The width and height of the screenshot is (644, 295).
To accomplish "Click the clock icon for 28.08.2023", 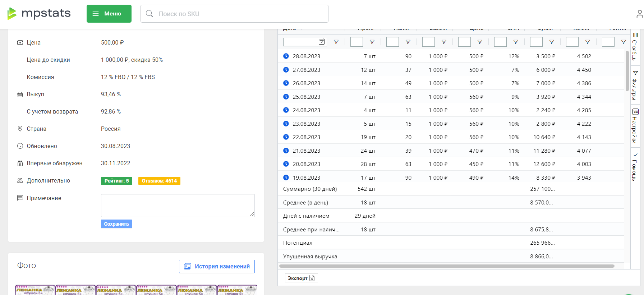I will click(286, 56).
